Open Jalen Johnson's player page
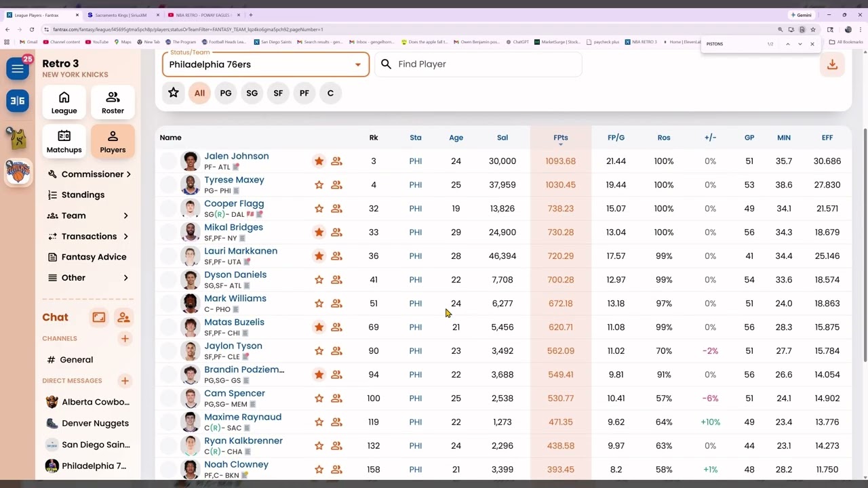The height and width of the screenshot is (488, 868). point(237,156)
